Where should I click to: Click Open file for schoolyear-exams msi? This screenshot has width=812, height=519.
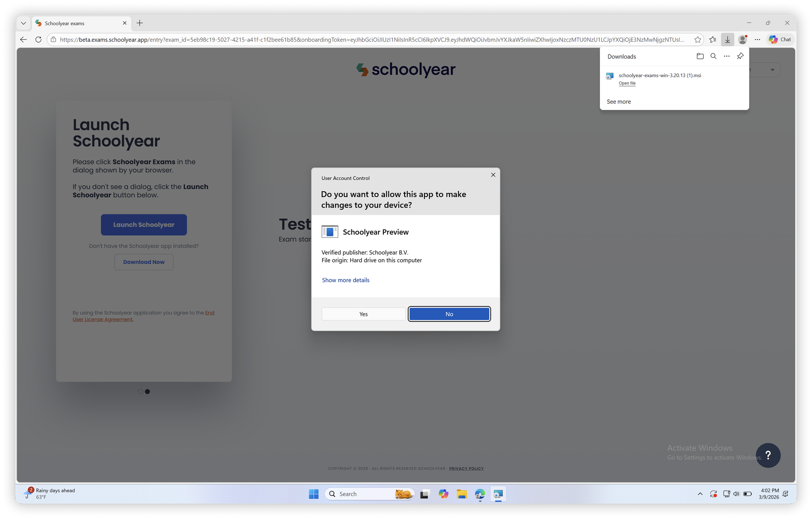tap(627, 83)
